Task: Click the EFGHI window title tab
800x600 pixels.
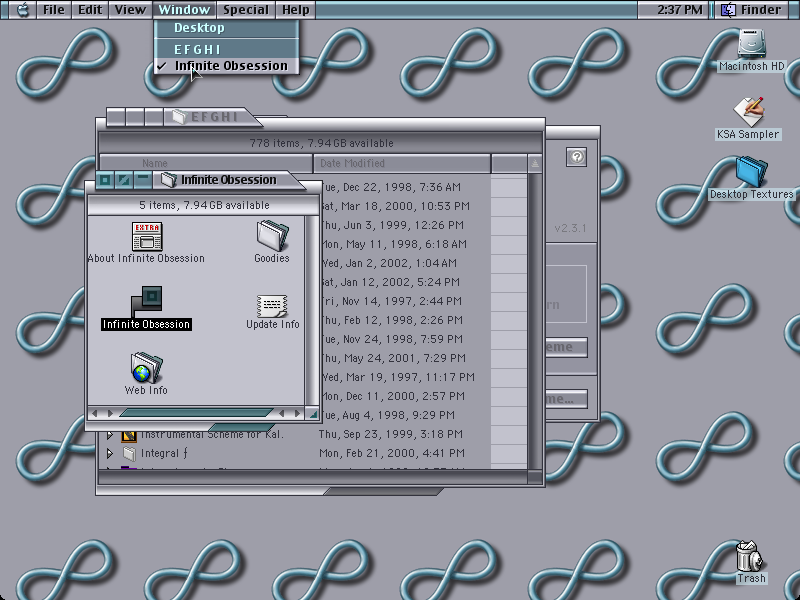Action: click(214, 117)
